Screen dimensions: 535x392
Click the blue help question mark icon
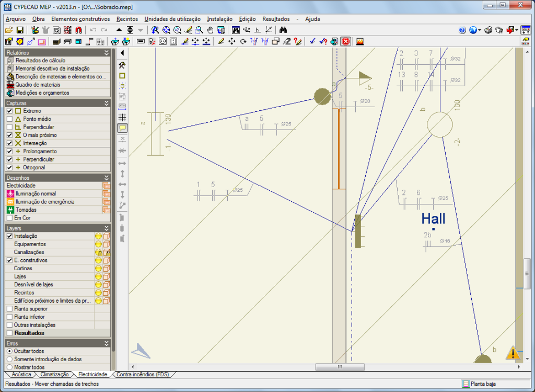pos(462,30)
